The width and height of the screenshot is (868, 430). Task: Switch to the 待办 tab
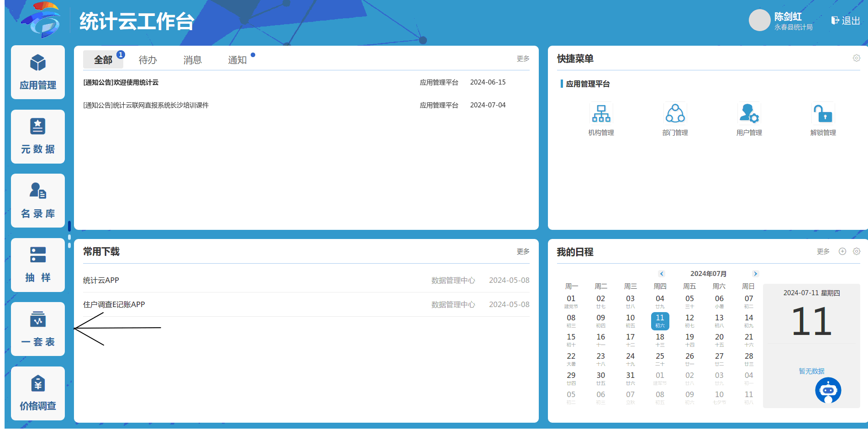click(x=148, y=60)
